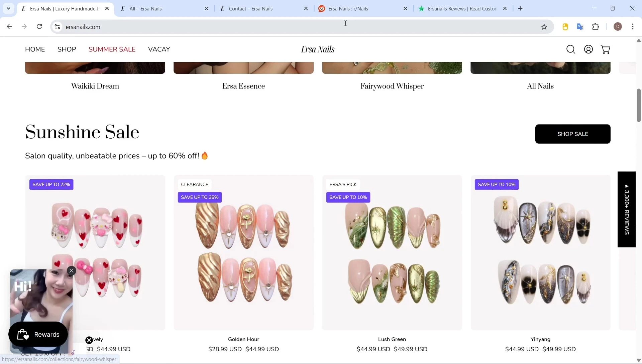Close the Contact – Ersa Nails tab
Screen dimensions: 642x364
pyautogui.click(x=306, y=9)
